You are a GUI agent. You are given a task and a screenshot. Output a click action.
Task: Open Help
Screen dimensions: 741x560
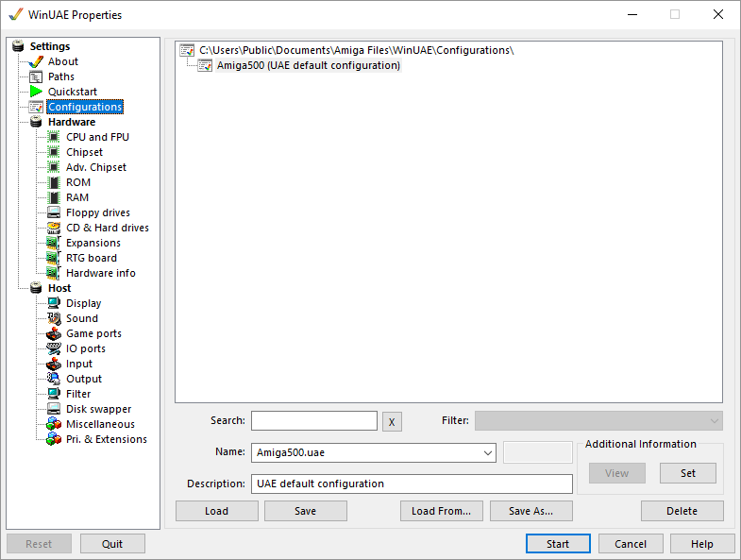click(702, 544)
